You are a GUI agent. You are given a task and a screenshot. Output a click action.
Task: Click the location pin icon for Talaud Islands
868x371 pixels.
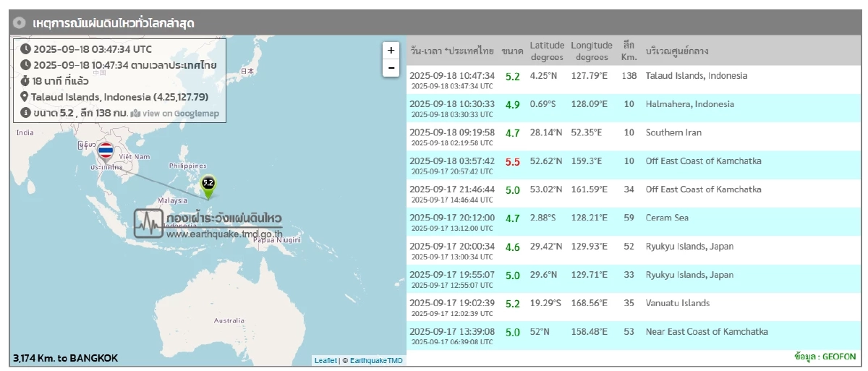(25, 97)
